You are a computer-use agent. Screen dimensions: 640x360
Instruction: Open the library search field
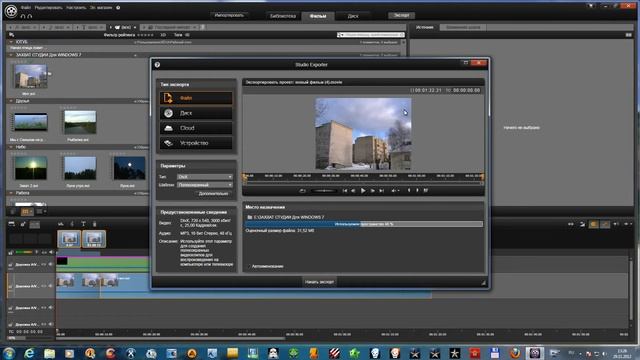[371, 35]
